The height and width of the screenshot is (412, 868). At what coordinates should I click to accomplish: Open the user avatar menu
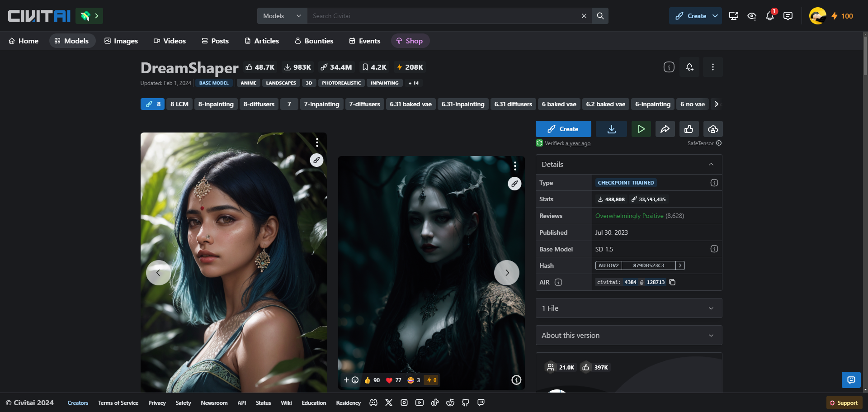pyautogui.click(x=817, y=16)
